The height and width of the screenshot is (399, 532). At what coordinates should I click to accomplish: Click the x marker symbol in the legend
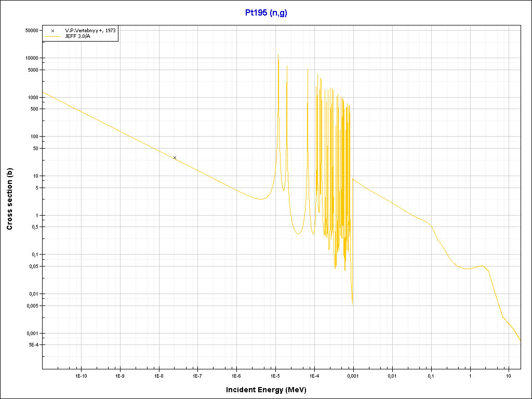52,31
